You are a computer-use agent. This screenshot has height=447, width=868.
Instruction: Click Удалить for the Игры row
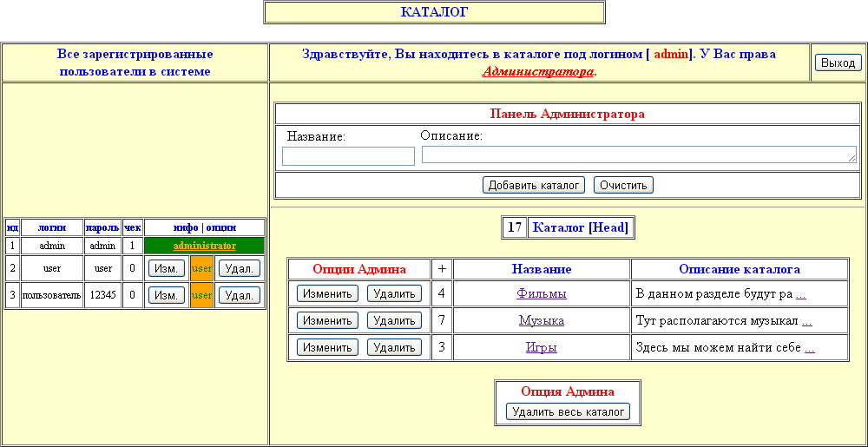394,348
